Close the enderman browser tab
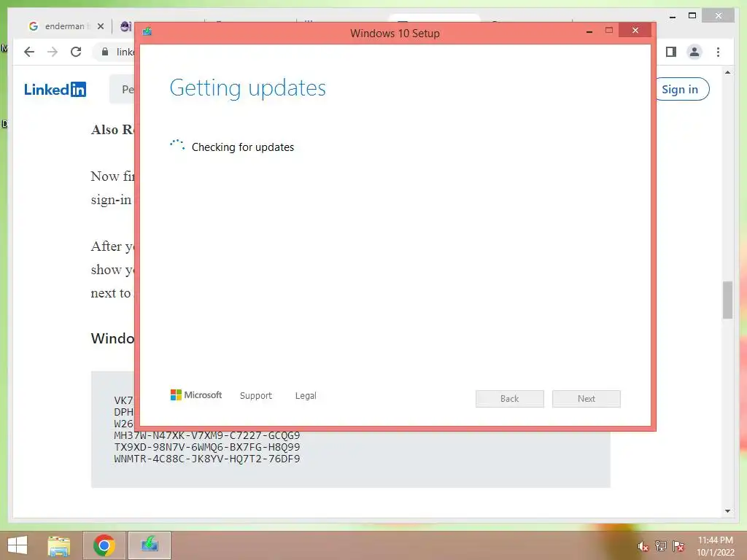The width and height of the screenshot is (747, 560). 101,26
